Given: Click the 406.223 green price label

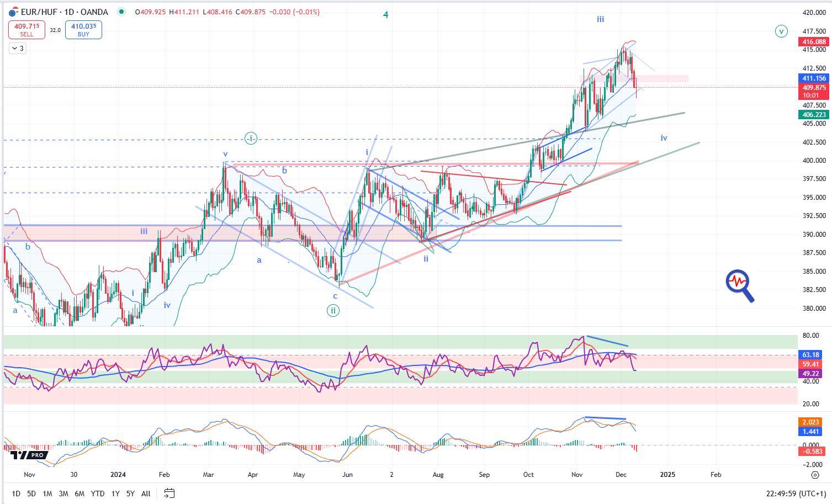Looking at the screenshot, I should point(814,115).
